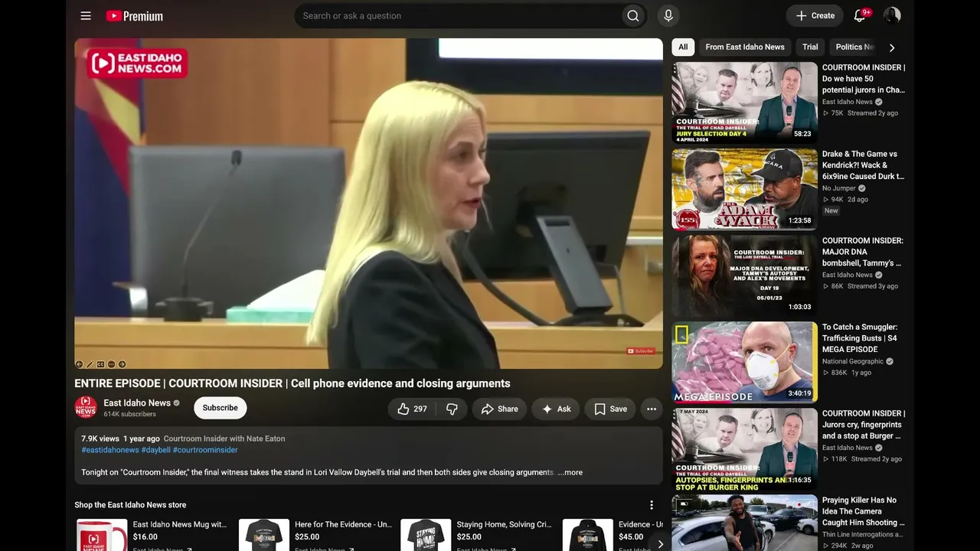Click 'Shop the East Idaho News store' heading
This screenshot has height=551, width=980.
coord(130,505)
